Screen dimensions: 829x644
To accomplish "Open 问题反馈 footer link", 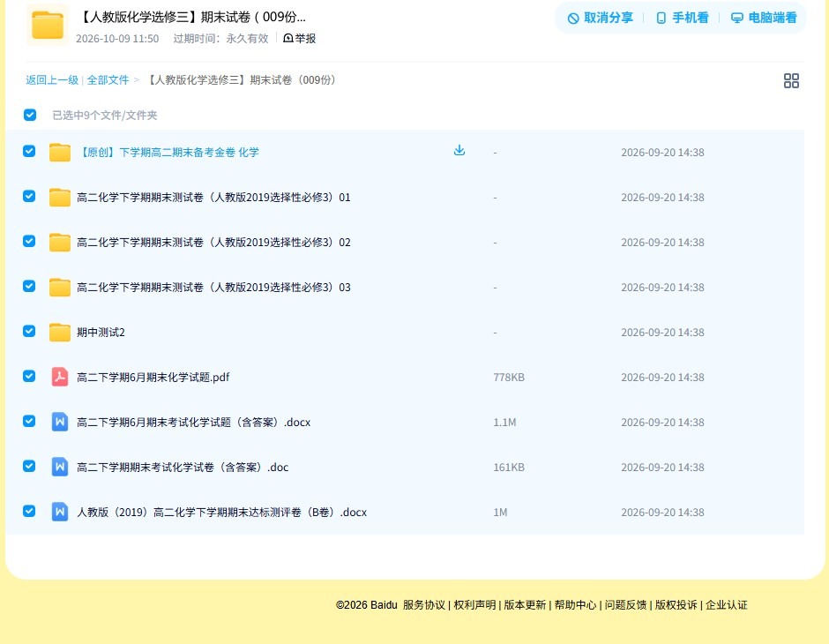I will (625, 605).
